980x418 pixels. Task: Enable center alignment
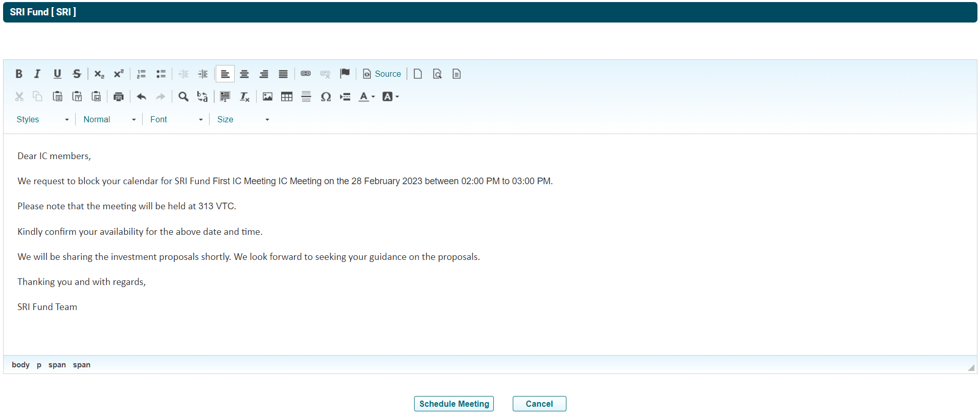tap(244, 74)
